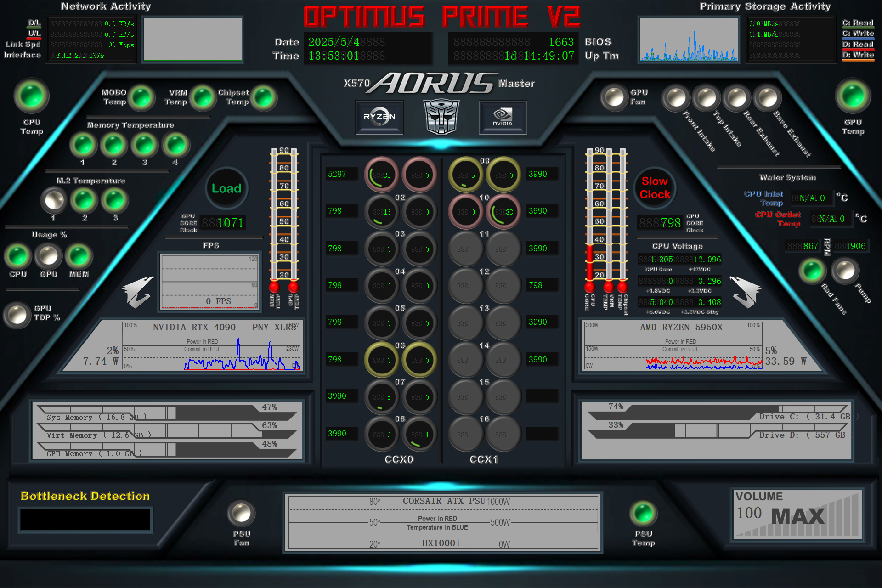The image size is (882, 588).
Task: Click the GPU TDP % indicator
Action: tap(17, 315)
